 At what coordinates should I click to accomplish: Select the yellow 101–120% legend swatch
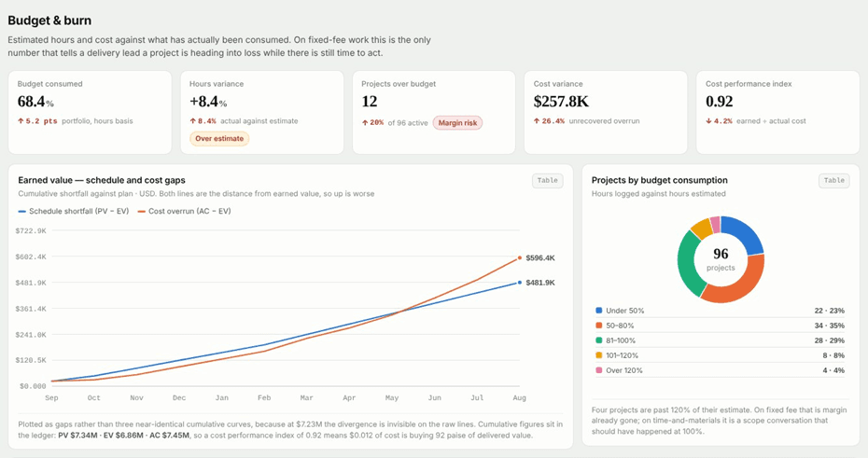598,355
